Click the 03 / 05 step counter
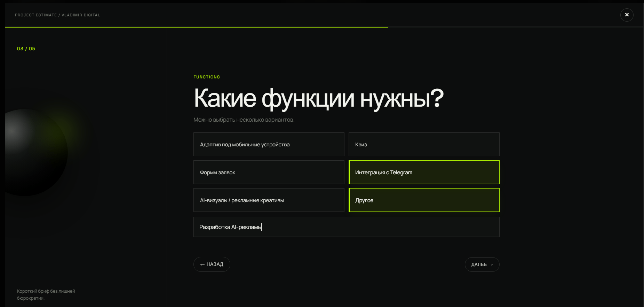Screen dimensions: 644x307 click(26, 49)
